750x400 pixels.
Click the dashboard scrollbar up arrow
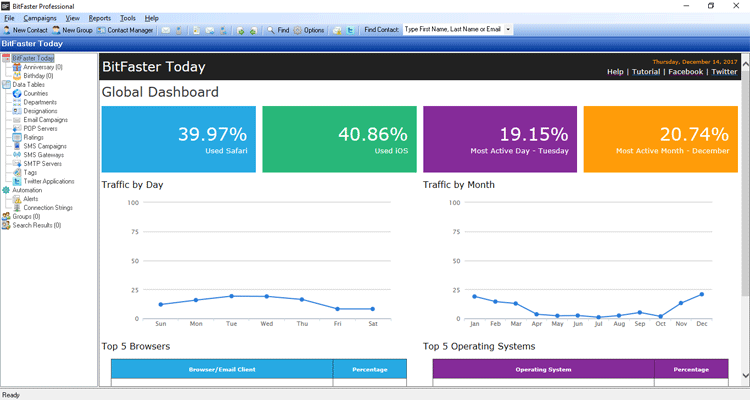click(745, 63)
